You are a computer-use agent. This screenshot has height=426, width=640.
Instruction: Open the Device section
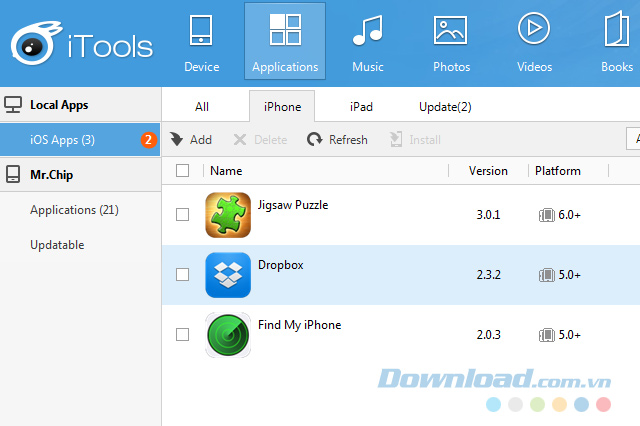coord(201,42)
